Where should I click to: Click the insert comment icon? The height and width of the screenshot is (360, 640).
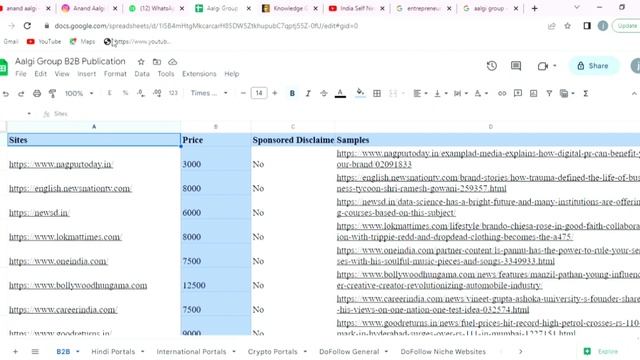click(x=518, y=93)
